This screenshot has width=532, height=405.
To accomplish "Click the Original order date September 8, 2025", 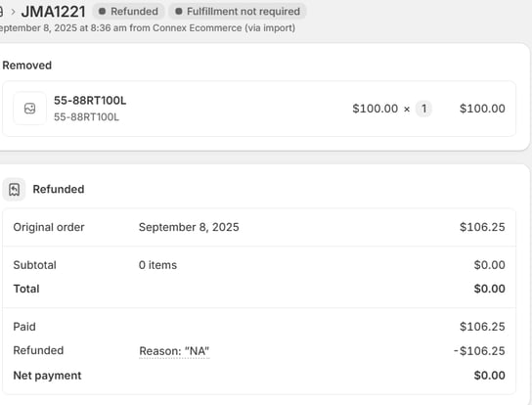I will [189, 227].
